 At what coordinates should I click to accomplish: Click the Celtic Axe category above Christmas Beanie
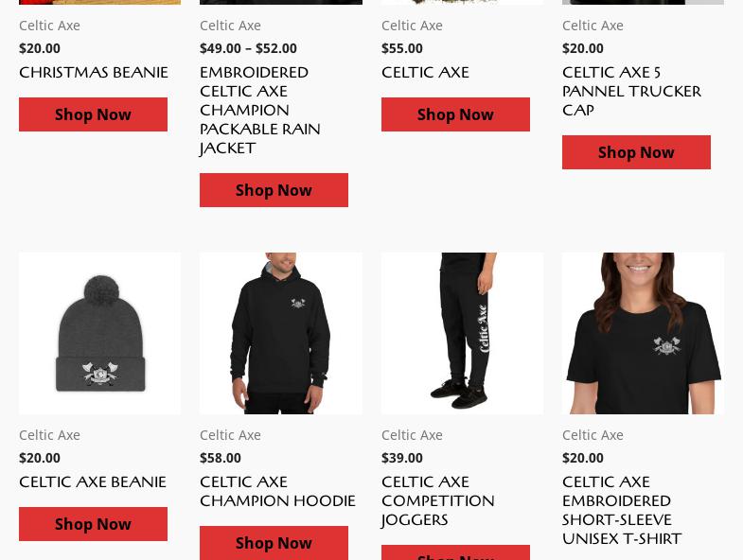49,26
